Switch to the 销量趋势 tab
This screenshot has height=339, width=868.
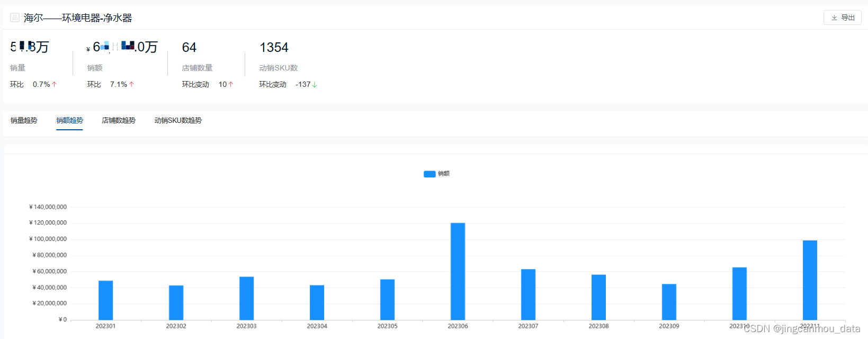pyautogui.click(x=24, y=120)
